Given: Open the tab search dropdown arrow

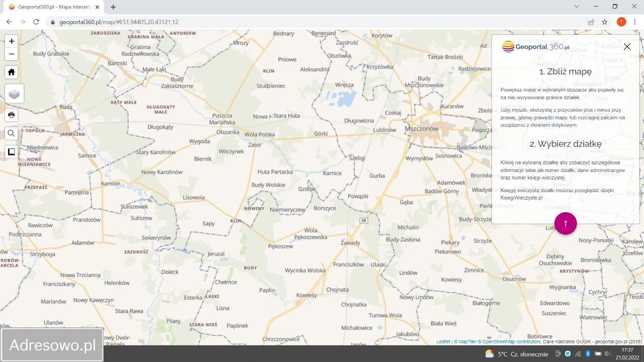Looking at the screenshot, I should coord(577,7).
